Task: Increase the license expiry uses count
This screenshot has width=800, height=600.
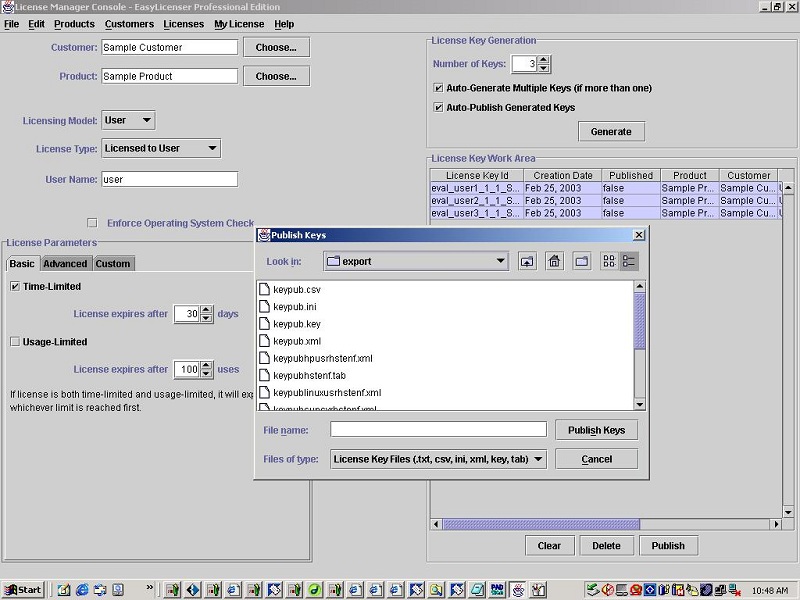Action: pyautogui.click(x=206, y=365)
